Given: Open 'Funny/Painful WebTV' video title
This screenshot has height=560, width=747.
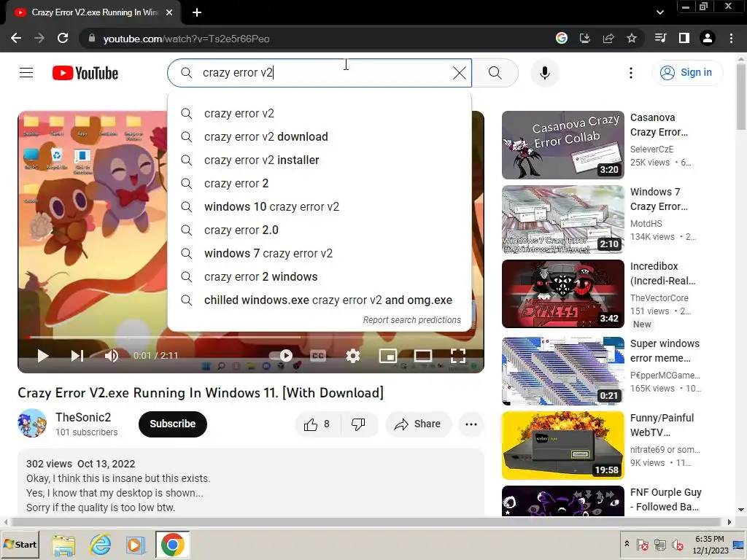Looking at the screenshot, I should 662,425.
